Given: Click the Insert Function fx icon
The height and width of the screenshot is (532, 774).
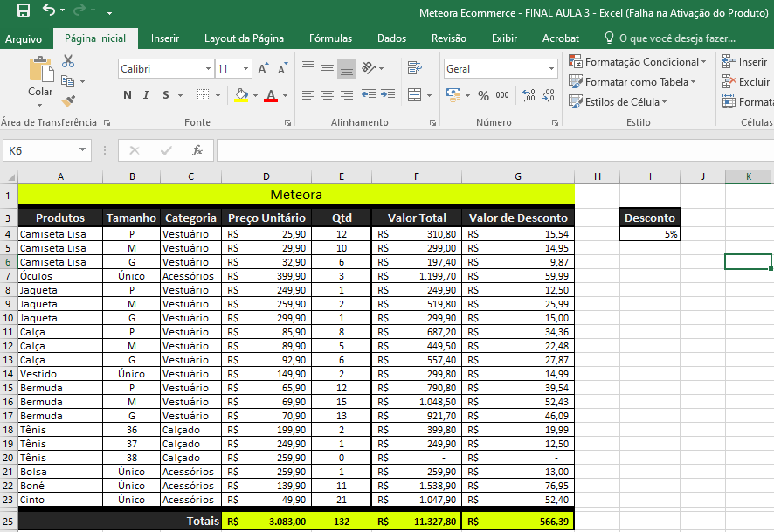Looking at the screenshot, I should [x=197, y=150].
